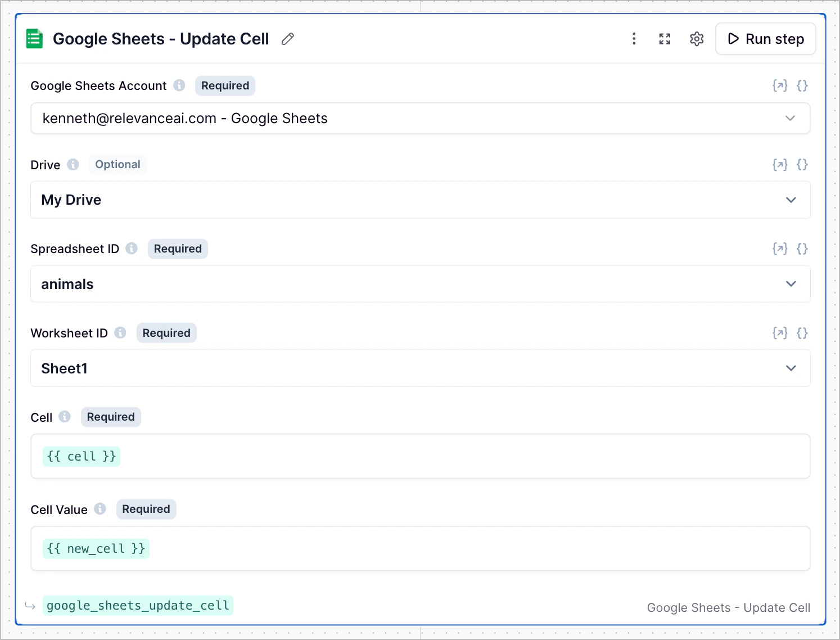840x640 pixels.
Task: Click the info icon next to Cell Value
Action: [x=101, y=509]
